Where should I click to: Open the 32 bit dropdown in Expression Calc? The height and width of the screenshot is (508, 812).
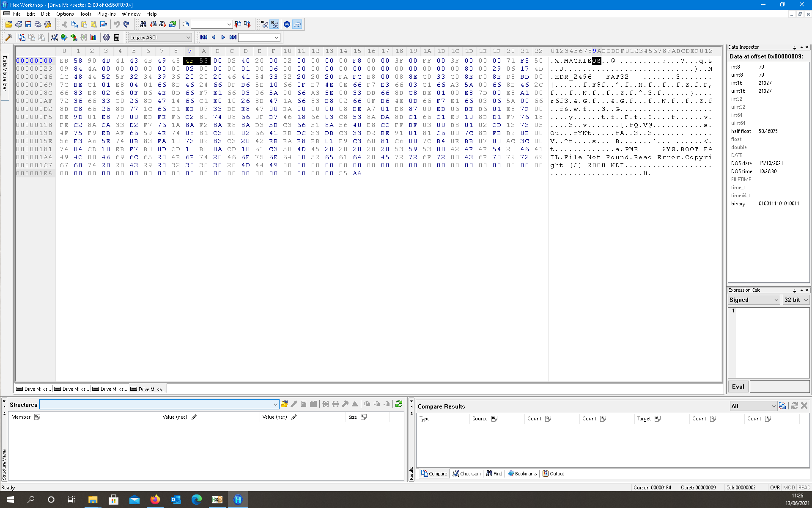point(796,300)
